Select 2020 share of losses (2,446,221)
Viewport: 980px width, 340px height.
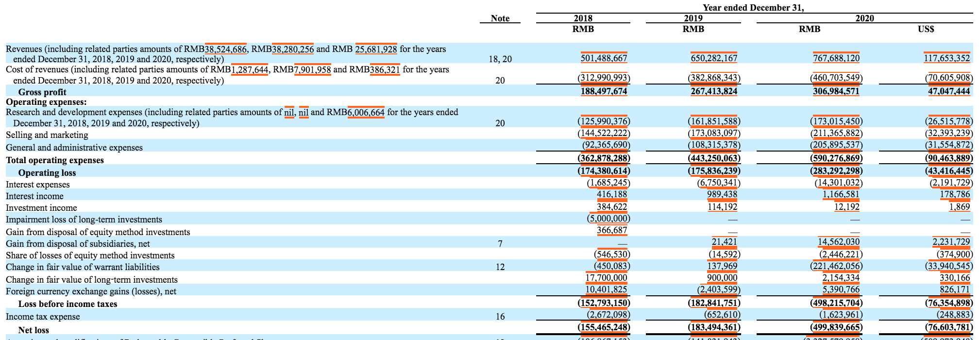click(840, 254)
